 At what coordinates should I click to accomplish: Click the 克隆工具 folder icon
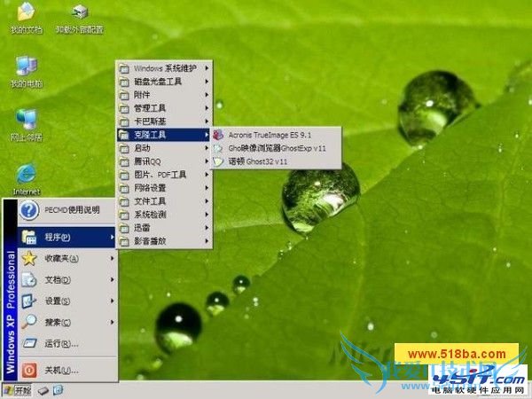[124, 135]
